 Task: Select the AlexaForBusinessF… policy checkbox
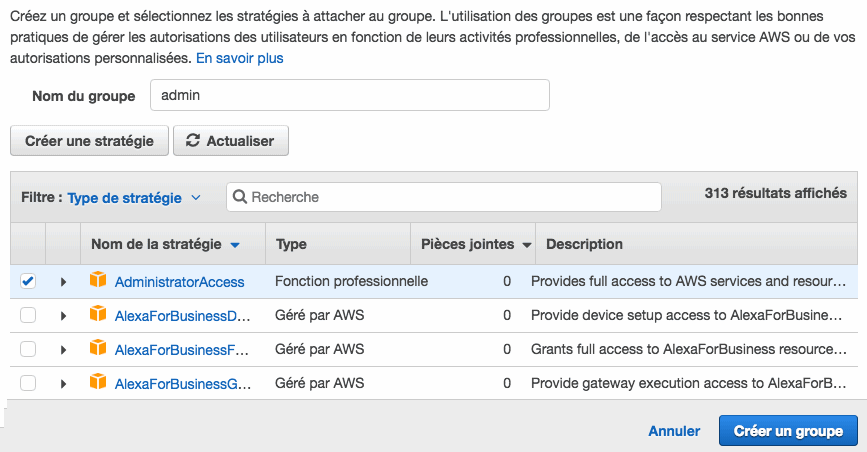coord(28,349)
